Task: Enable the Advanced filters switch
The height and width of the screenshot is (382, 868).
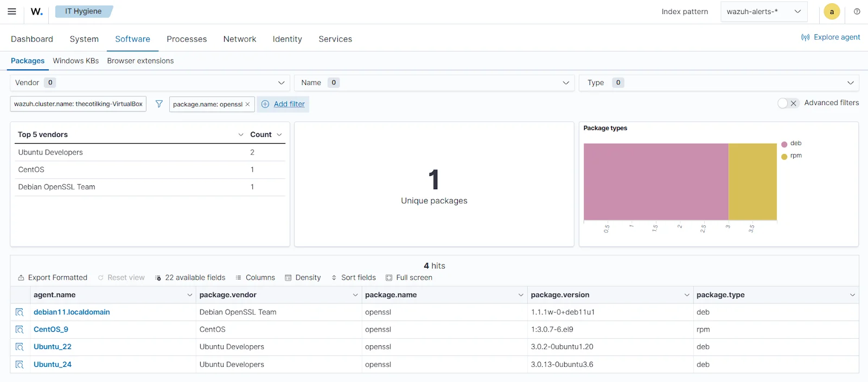Action: coord(788,103)
